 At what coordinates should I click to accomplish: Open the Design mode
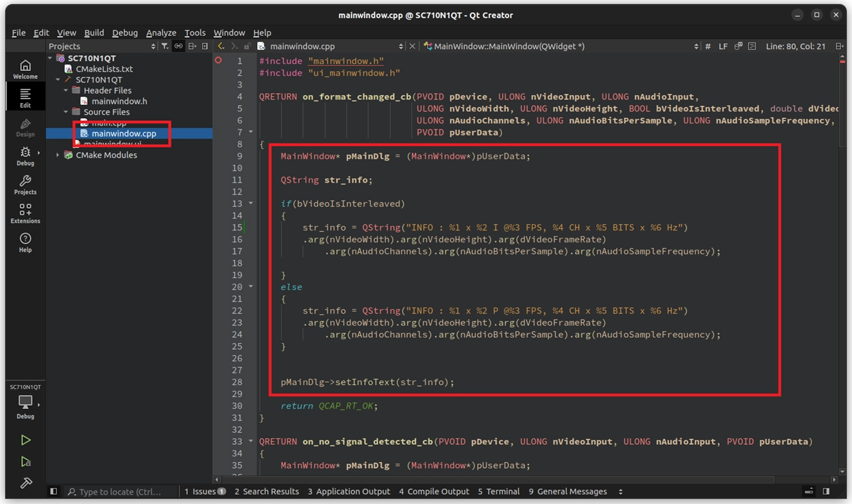(x=25, y=127)
